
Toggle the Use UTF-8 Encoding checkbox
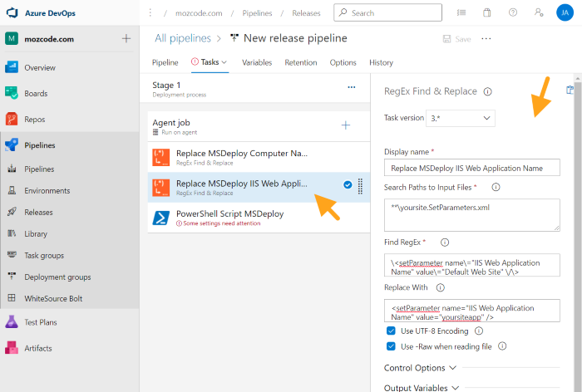click(392, 331)
